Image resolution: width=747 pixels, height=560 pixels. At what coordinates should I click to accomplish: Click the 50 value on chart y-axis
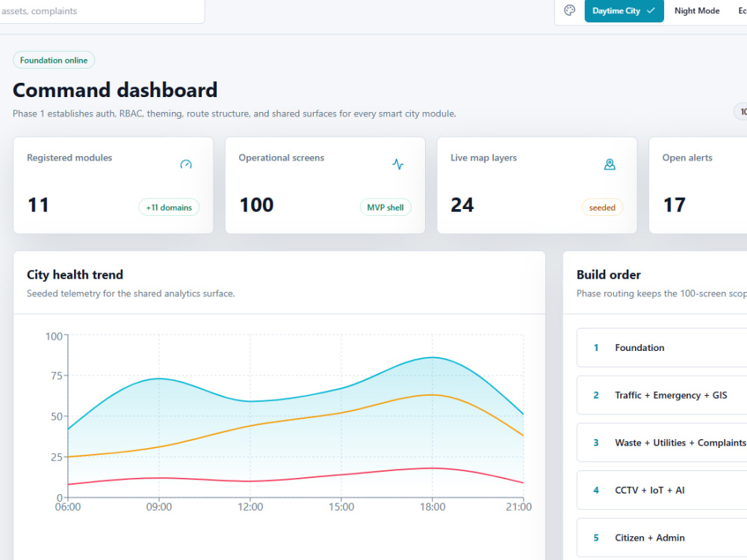[57, 416]
